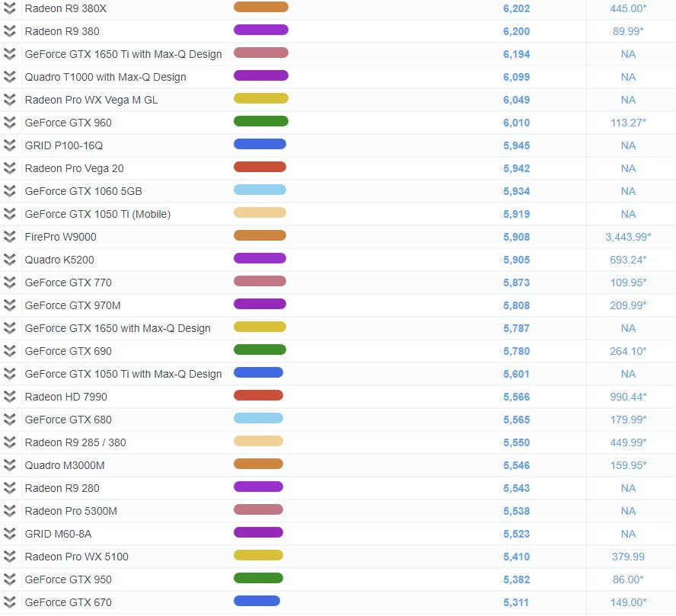This screenshot has height=616, width=676.
Task: Expand the Radeon HD 7990 row chevron
Action: tap(9, 397)
